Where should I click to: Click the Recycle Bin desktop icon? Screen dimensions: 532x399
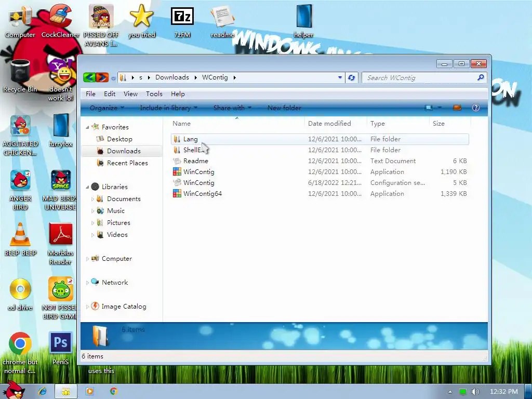(x=20, y=75)
